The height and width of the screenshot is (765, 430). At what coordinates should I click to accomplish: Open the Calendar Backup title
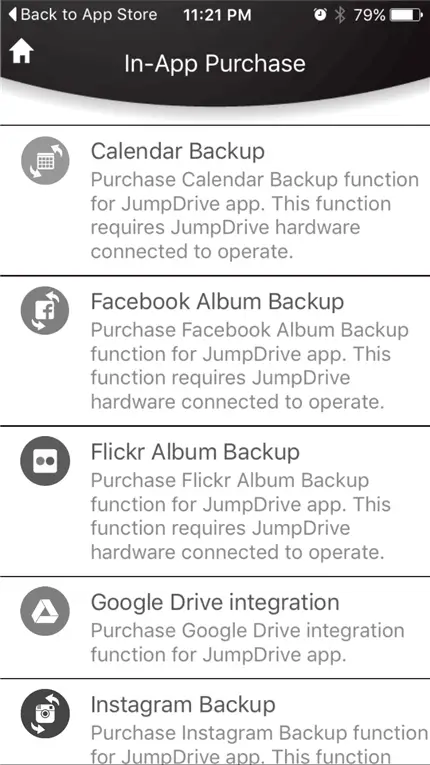(178, 152)
